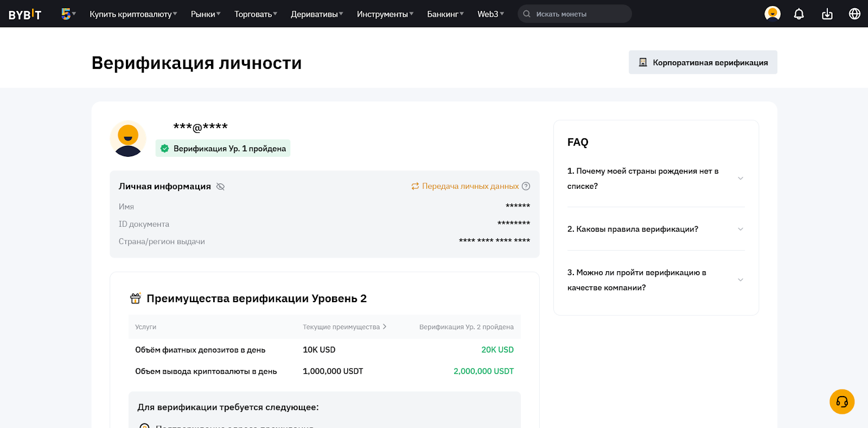The height and width of the screenshot is (428, 868).
Task: Toggle visibility of Личная информация
Action: click(220, 187)
